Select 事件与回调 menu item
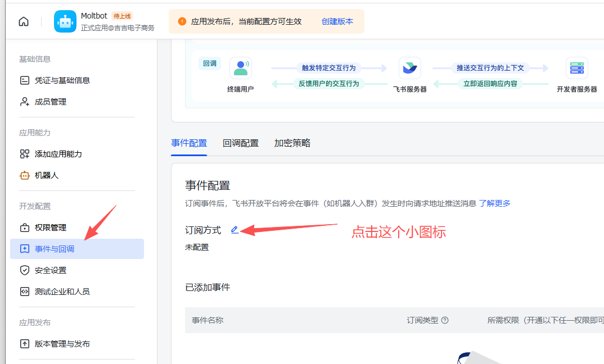This screenshot has width=604, height=364. 55,249
